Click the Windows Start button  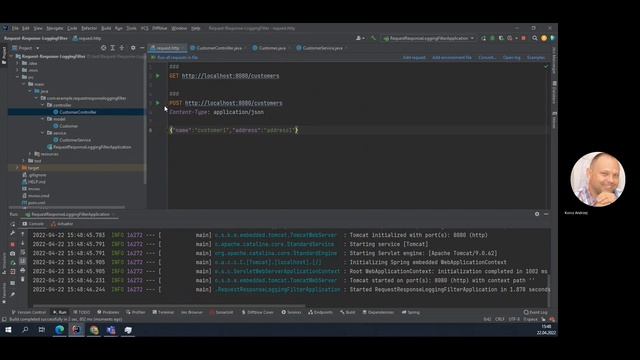[x=8, y=330]
